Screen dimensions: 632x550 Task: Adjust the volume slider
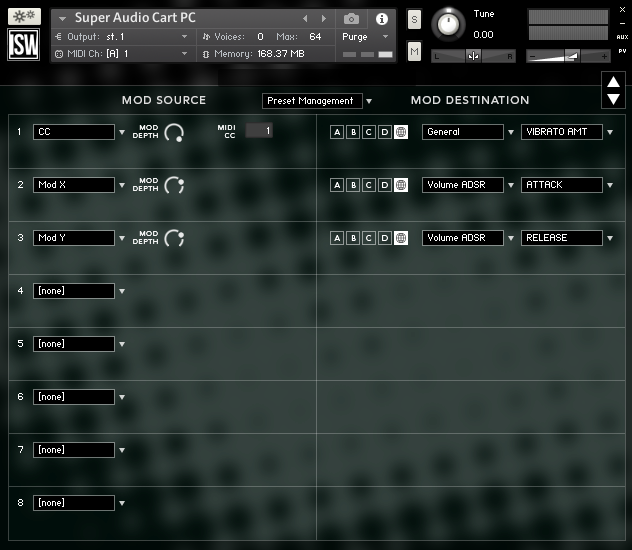point(568,56)
